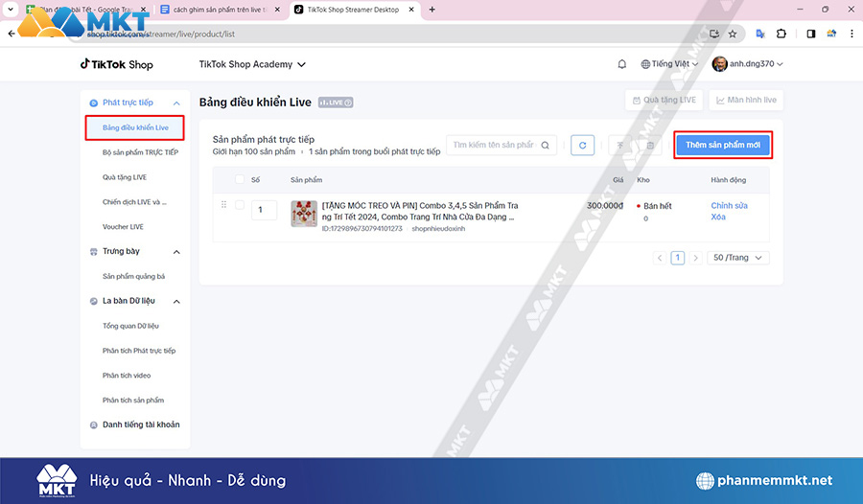Open the anh.dng370 account dropdown
863x504 pixels.
(x=757, y=64)
